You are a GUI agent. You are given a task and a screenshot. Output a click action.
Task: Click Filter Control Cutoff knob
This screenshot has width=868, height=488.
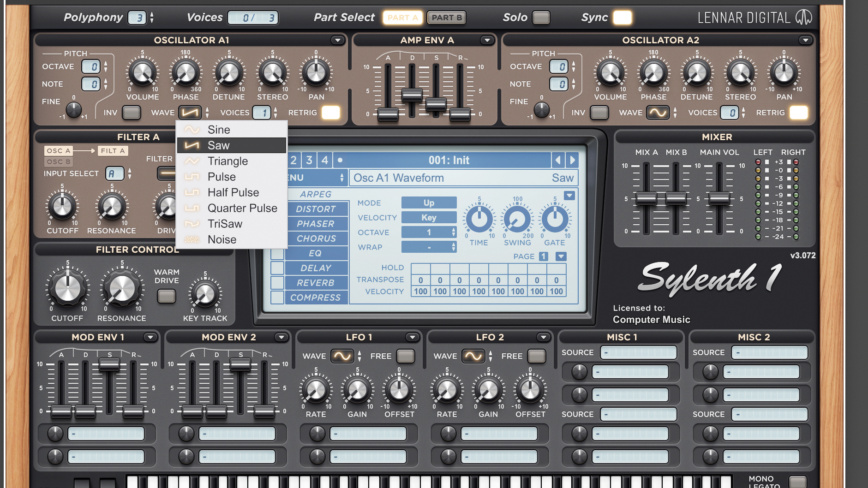tap(68, 289)
